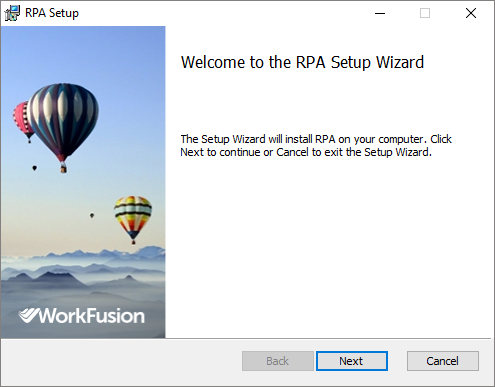Click Next to continue the setup
Screen dimensions: 495x387
352,361
